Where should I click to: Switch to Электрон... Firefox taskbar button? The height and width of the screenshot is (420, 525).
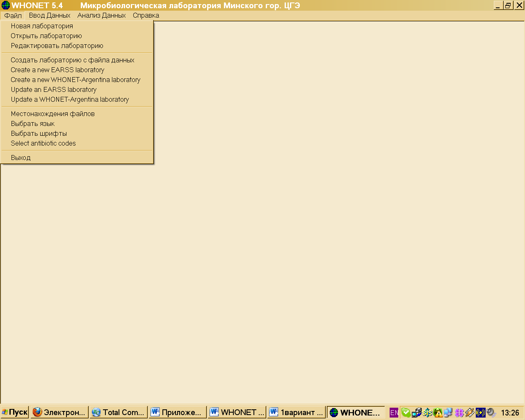(59, 412)
